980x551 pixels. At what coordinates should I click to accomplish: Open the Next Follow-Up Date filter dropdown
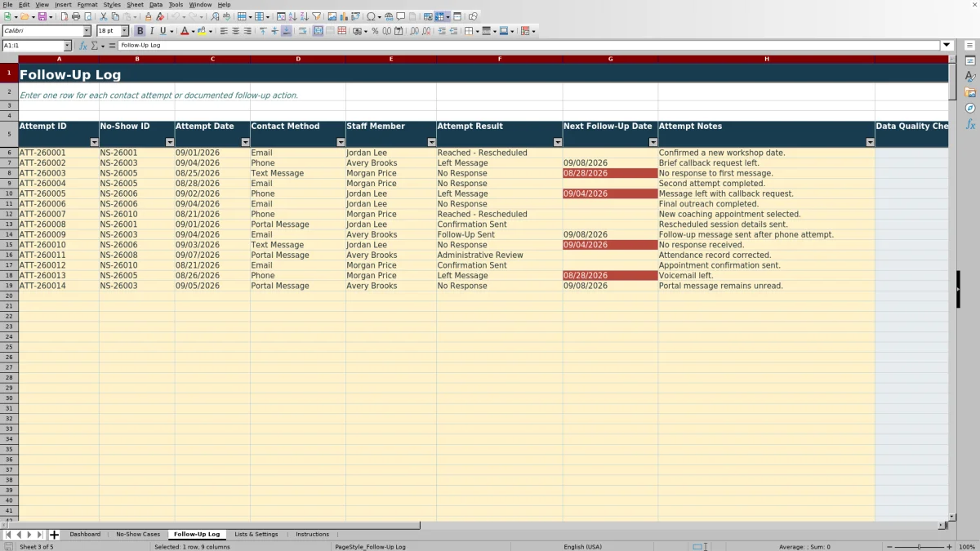(x=653, y=142)
